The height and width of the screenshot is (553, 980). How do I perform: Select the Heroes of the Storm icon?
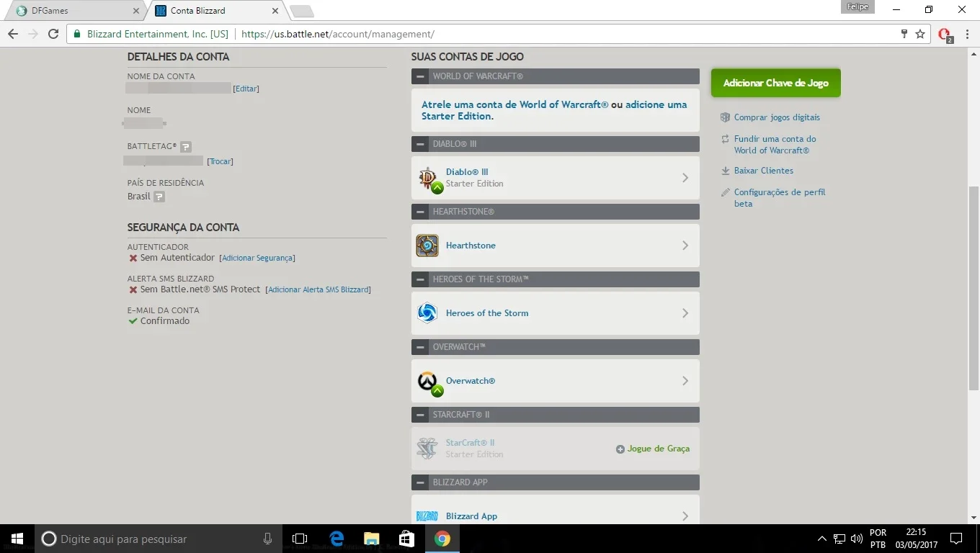pyautogui.click(x=427, y=313)
